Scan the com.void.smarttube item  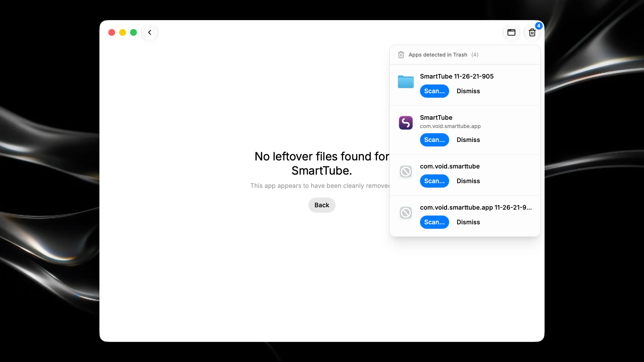click(434, 181)
